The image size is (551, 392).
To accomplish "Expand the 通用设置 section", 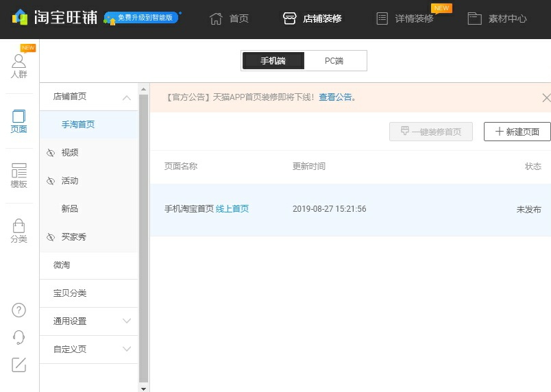I will click(127, 321).
